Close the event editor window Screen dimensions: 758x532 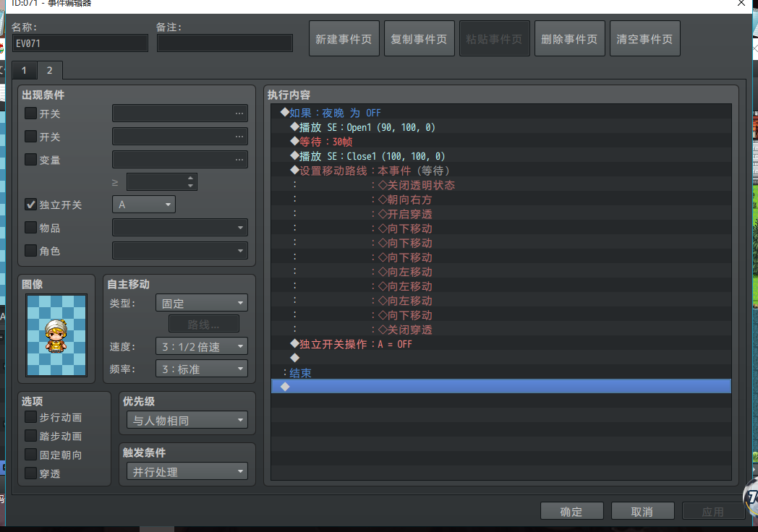(x=741, y=4)
